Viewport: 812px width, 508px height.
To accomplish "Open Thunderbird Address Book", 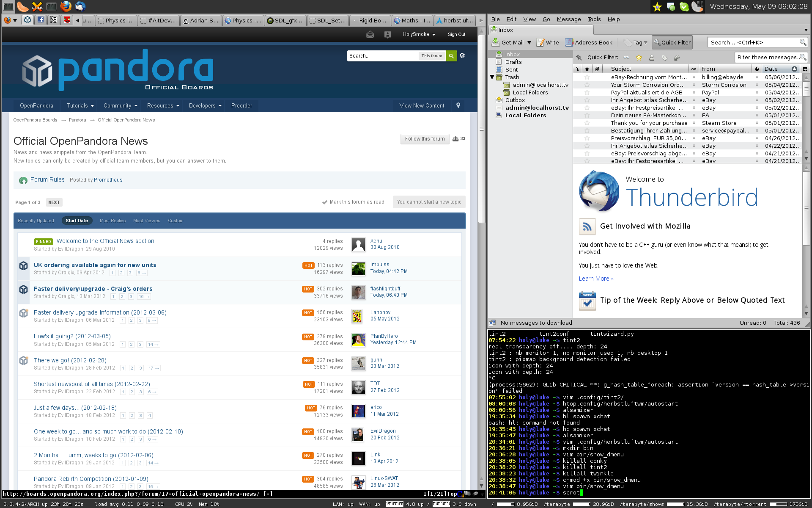I will coord(589,42).
